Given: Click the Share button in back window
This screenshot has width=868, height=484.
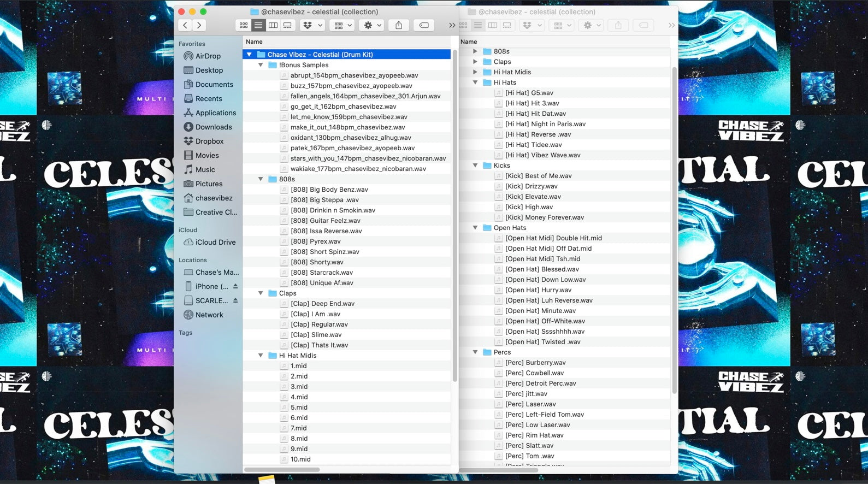Looking at the screenshot, I should click(618, 25).
